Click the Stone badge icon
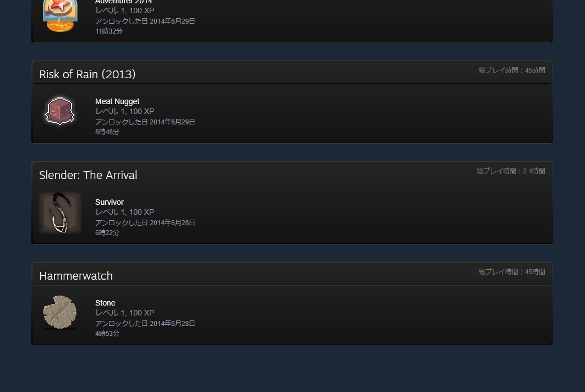The image size is (585, 392). click(60, 313)
